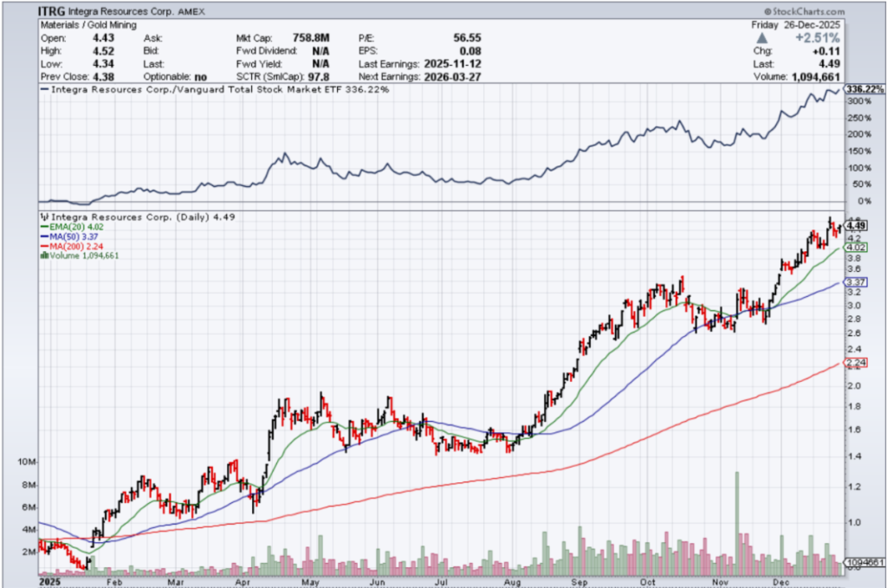Select the green 4.02 EMA(20) price tag
This screenshot has width=887, height=588.
[857, 247]
